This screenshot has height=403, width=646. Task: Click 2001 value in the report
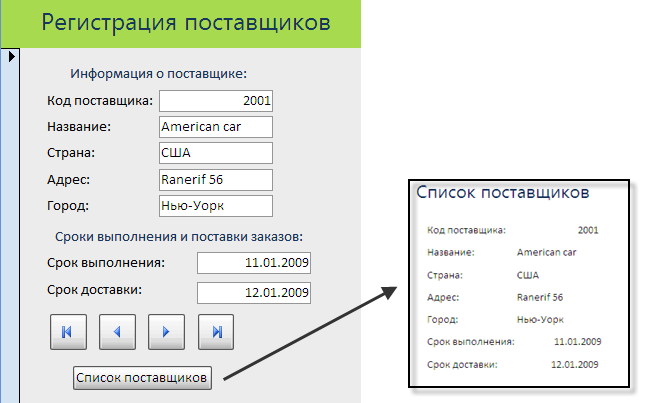click(588, 230)
